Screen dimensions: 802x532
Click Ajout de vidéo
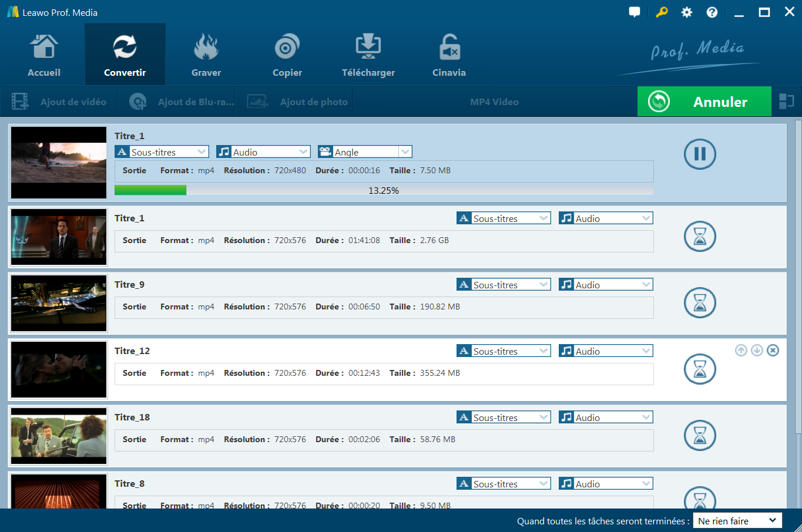pos(59,102)
